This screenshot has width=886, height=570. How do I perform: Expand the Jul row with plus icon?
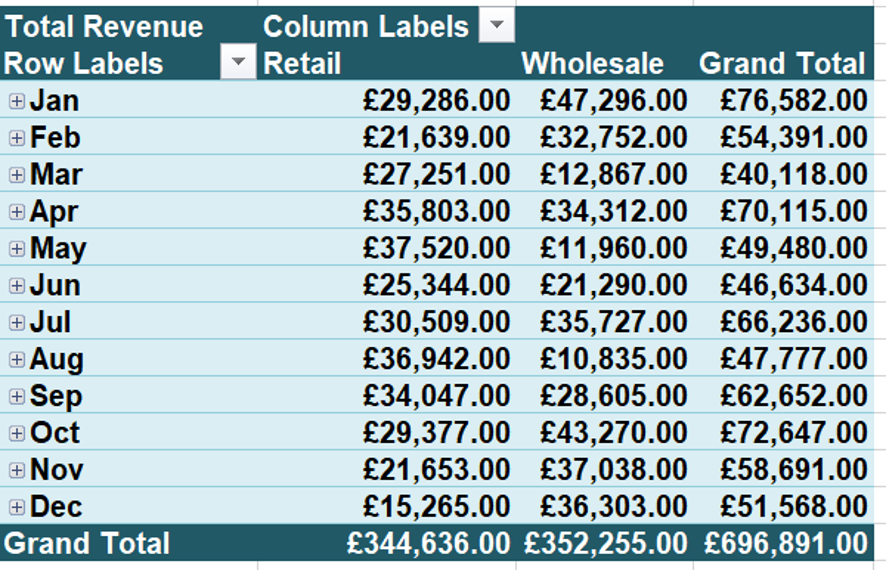tap(16, 323)
